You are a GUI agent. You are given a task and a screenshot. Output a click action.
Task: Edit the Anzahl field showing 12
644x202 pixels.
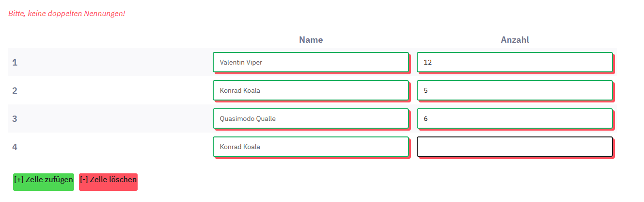click(x=515, y=62)
